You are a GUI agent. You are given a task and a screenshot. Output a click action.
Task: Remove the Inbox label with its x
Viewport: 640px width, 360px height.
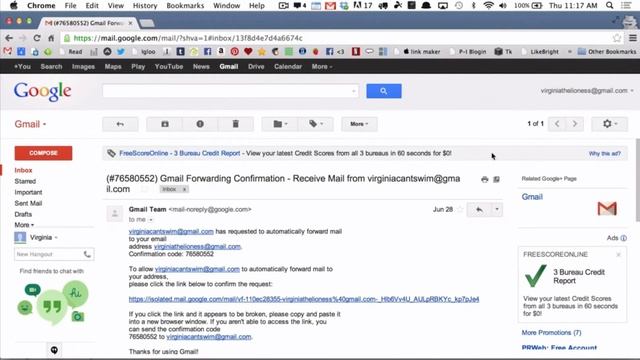pos(184,189)
